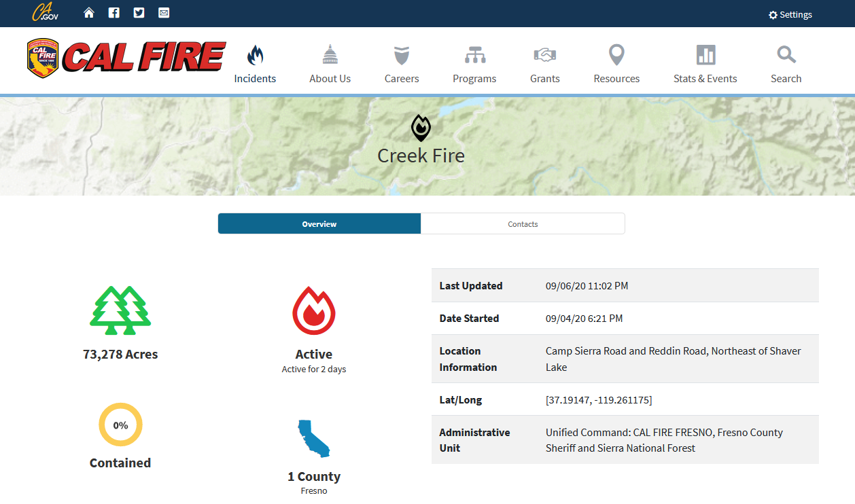Click the [37.19147, -119.261175] coordinates
Image resolution: width=855 pixels, height=504 pixels.
pos(599,400)
